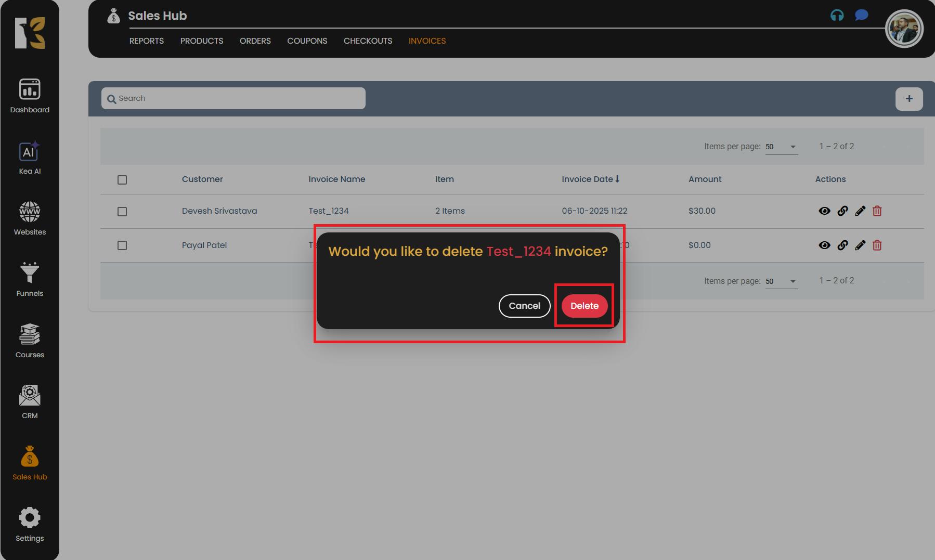Click the headset support icon
The image size is (935, 560).
pyautogui.click(x=837, y=16)
